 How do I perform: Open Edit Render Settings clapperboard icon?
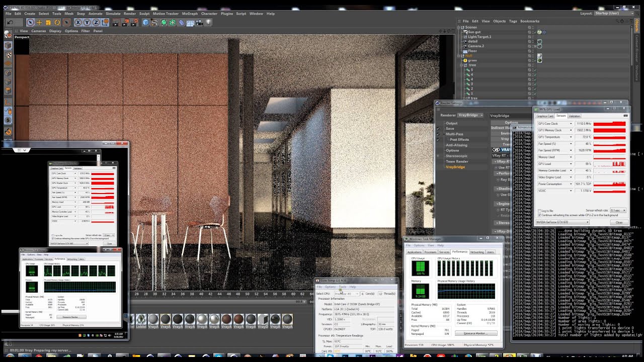pyautogui.click(x=134, y=22)
